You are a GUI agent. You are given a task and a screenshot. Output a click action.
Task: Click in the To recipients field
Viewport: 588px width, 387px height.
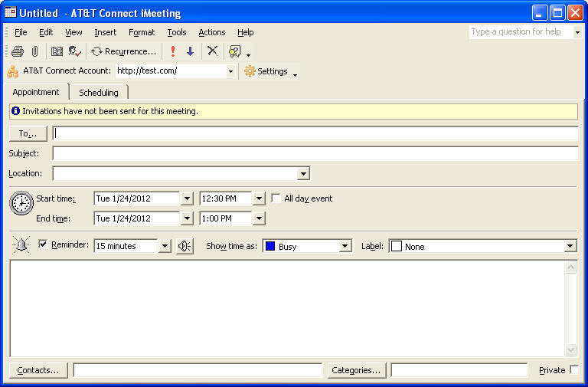point(315,133)
